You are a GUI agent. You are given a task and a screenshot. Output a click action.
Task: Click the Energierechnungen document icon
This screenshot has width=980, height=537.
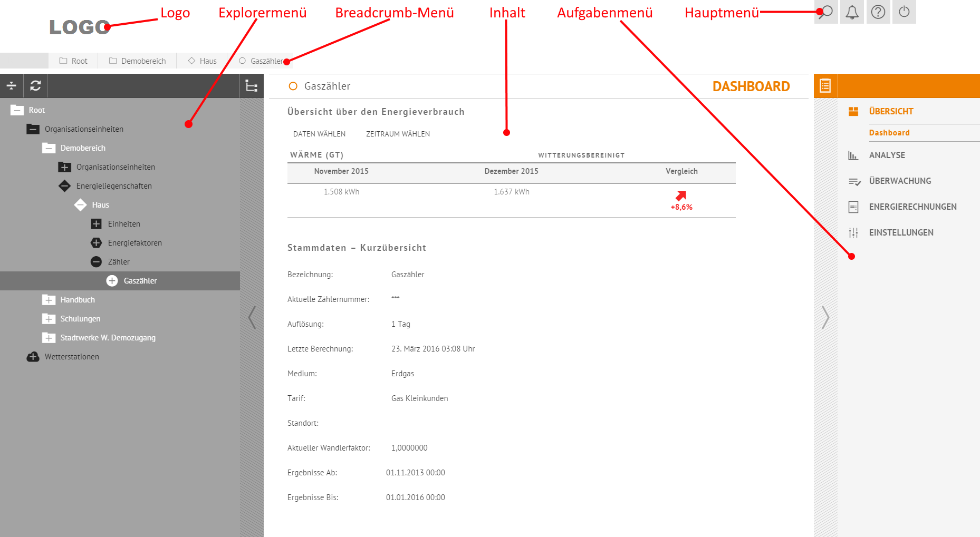[x=853, y=207]
